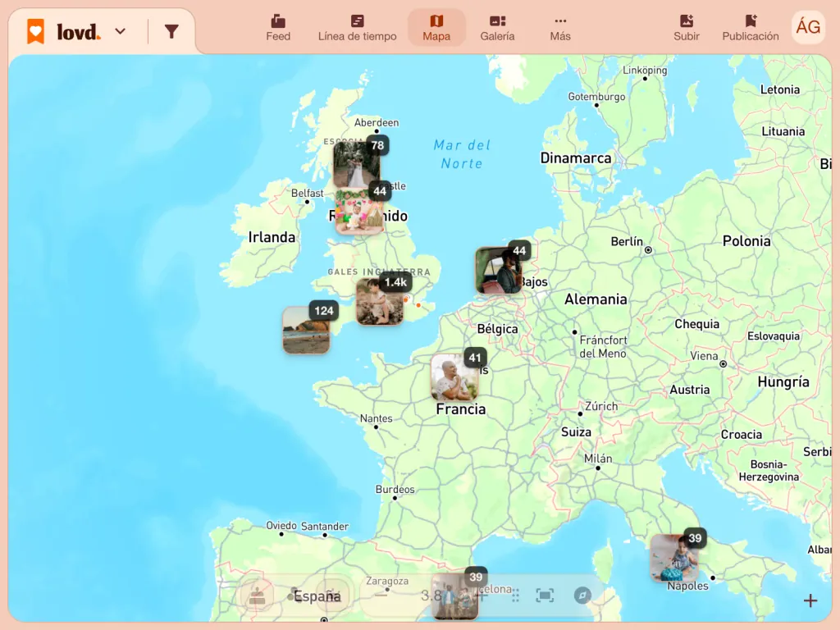Click the Austria country label
The width and height of the screenshot is (840, 630).
(689, 390)
